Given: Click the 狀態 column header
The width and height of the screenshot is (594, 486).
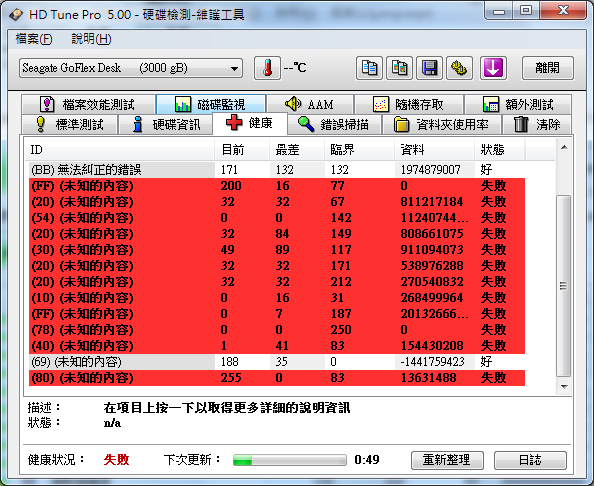Looking at the screenshot, I should point(499,150).
